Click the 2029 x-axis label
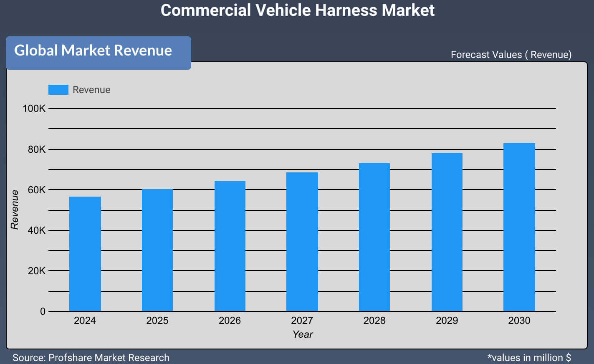The image size is (594, 364). (x=447, y=321)
